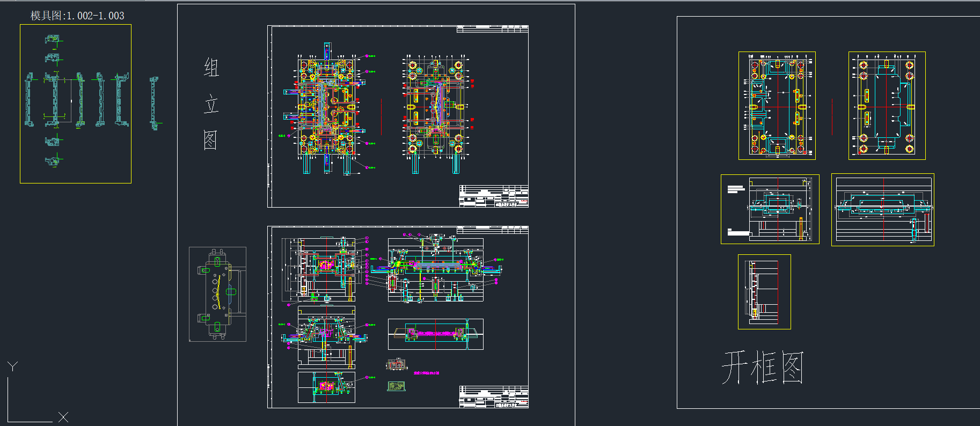Select the 立 character in the vertical label
This screenshot has height=426, width=980.
(211, 104)
